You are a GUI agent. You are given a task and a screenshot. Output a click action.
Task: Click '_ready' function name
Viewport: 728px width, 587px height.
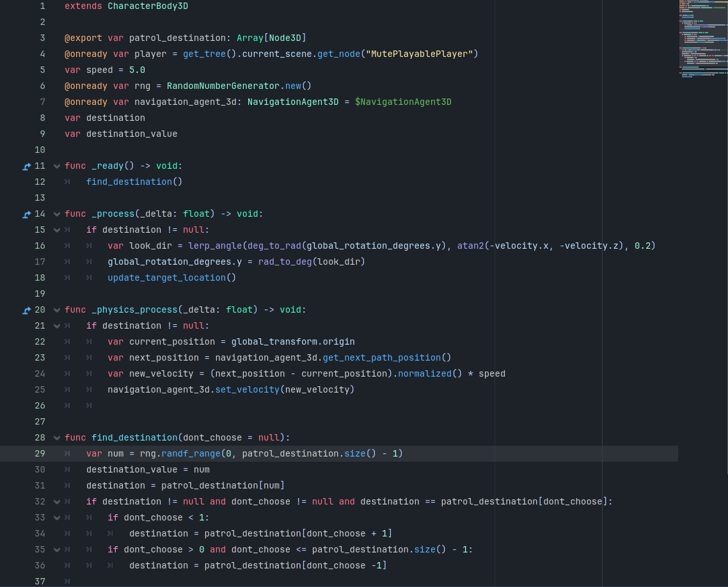[107, 166]
